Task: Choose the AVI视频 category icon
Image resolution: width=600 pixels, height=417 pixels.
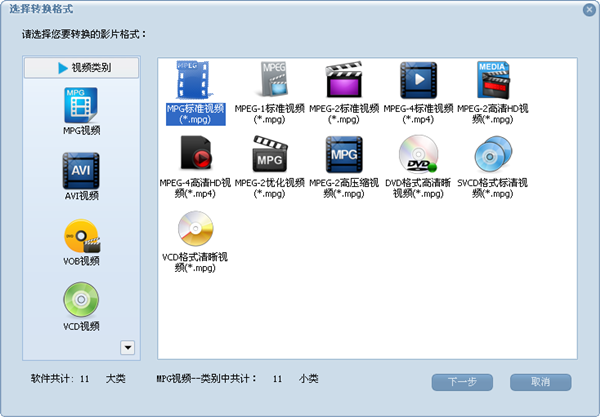Action: [x=81, y=171]
